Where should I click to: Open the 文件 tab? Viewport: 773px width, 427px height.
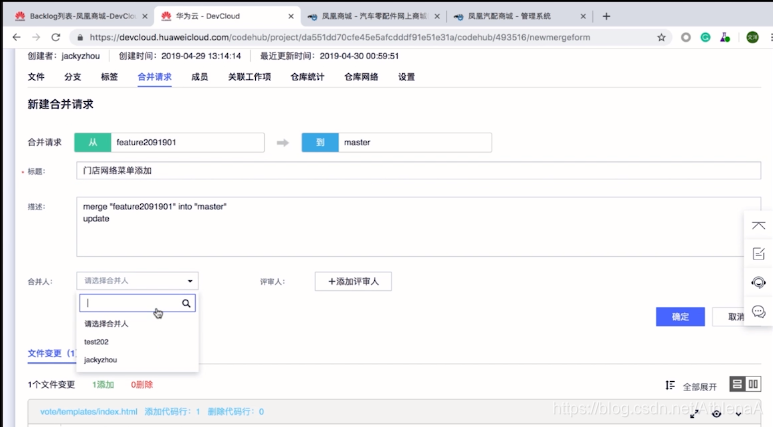coord(36,77)
